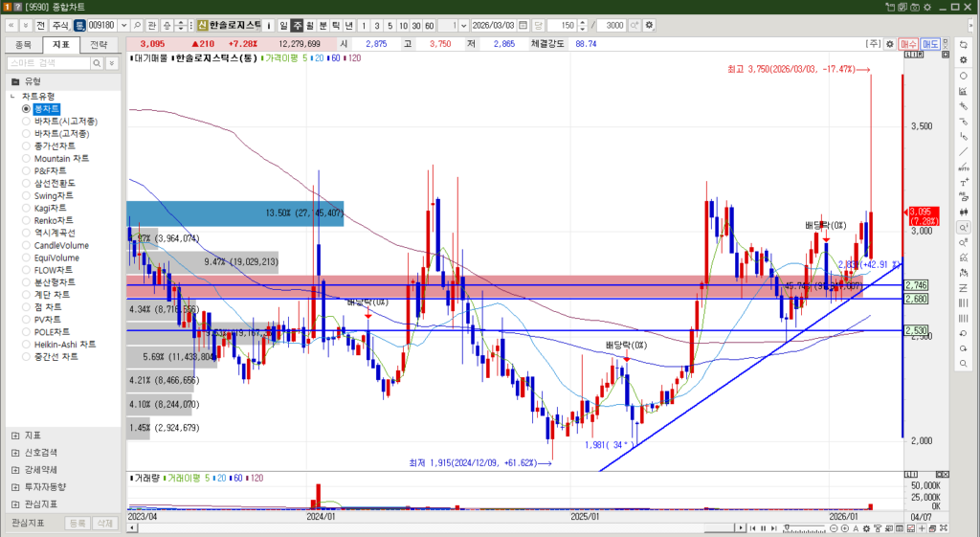Click the stock search magnifier icon
Screen dimensions: 980x537
[x=138, y=25]
